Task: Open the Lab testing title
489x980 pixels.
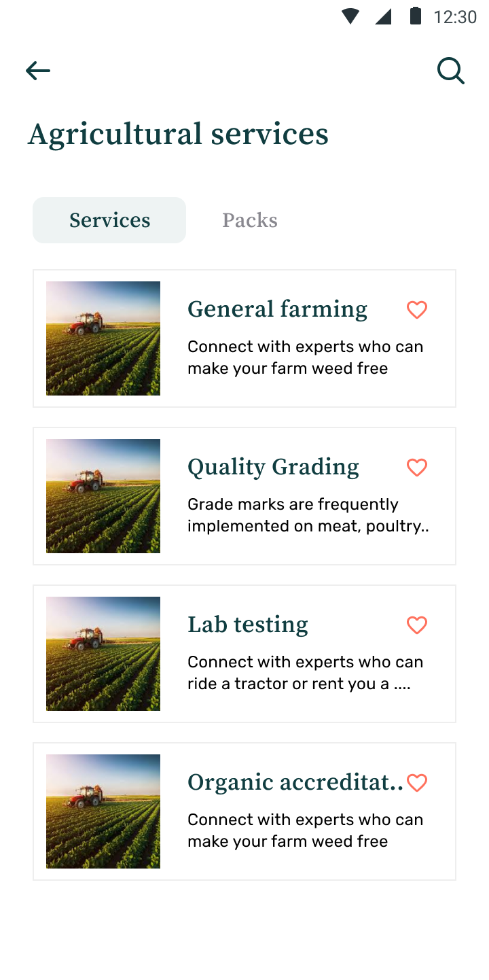Action: click(x=248, y=625)
